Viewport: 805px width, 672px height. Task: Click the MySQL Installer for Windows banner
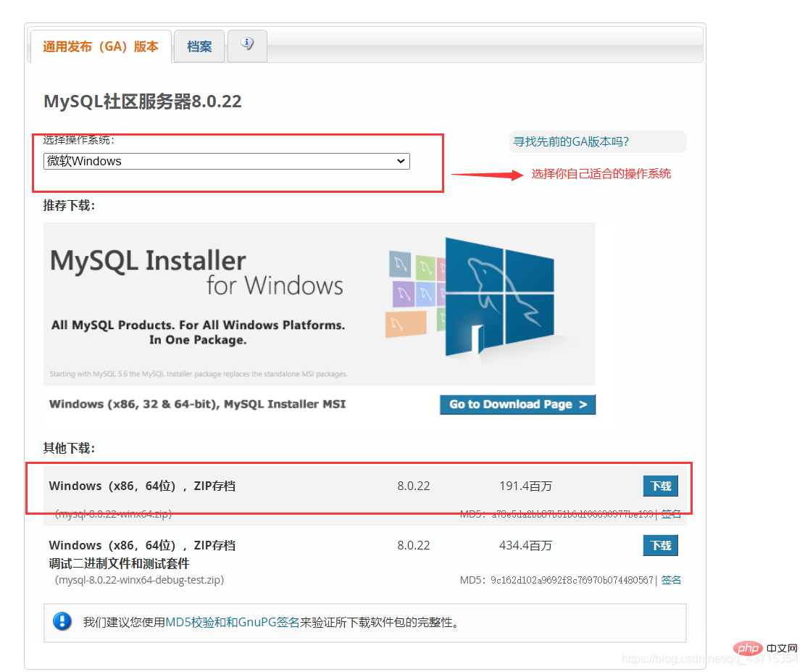coord(319,304)
